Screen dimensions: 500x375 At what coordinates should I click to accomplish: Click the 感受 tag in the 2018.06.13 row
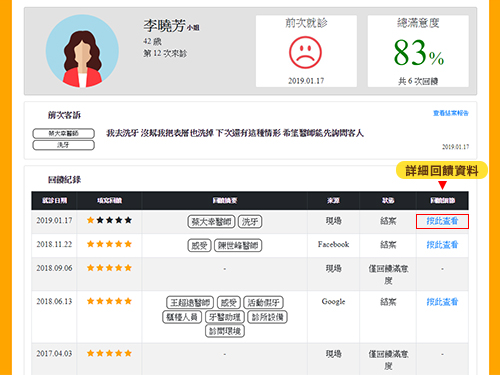coord(229,303)
